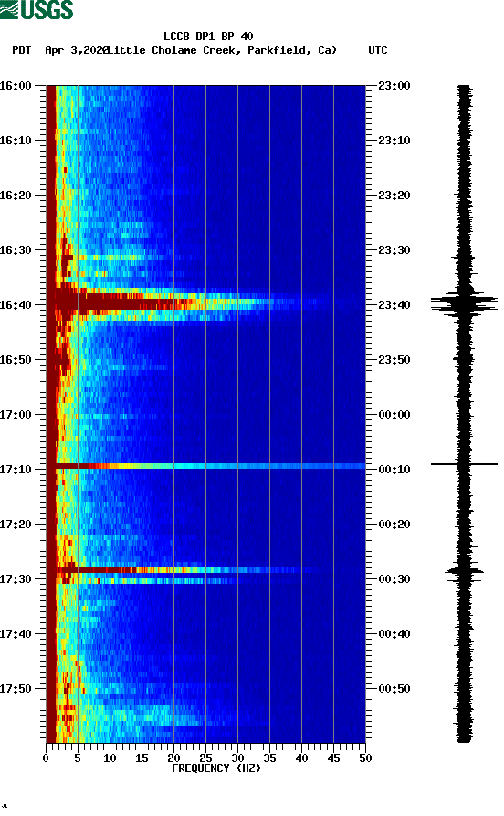504x816 pixels.
Task: Click the '00:50' UTC time label
Action: click(x=394, y=688)
